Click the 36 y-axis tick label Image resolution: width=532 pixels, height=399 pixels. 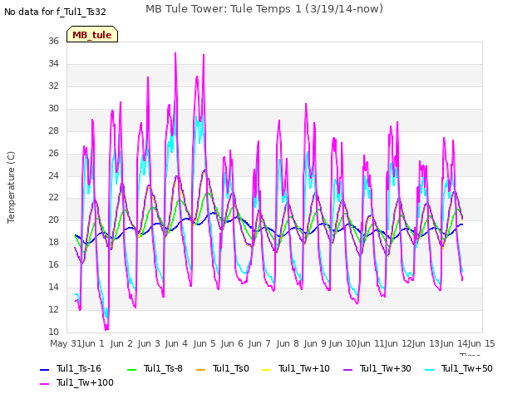(x=53, y=41)
